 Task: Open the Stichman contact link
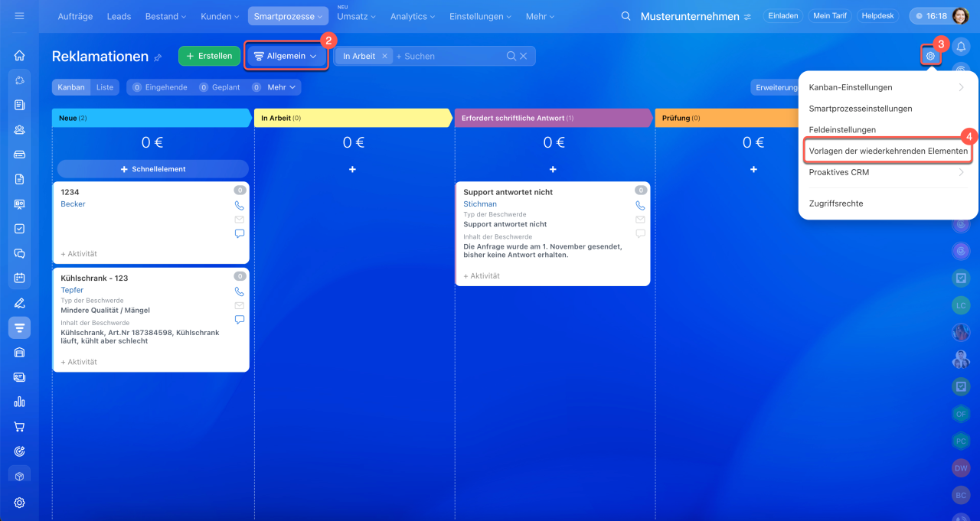[480, 204]
